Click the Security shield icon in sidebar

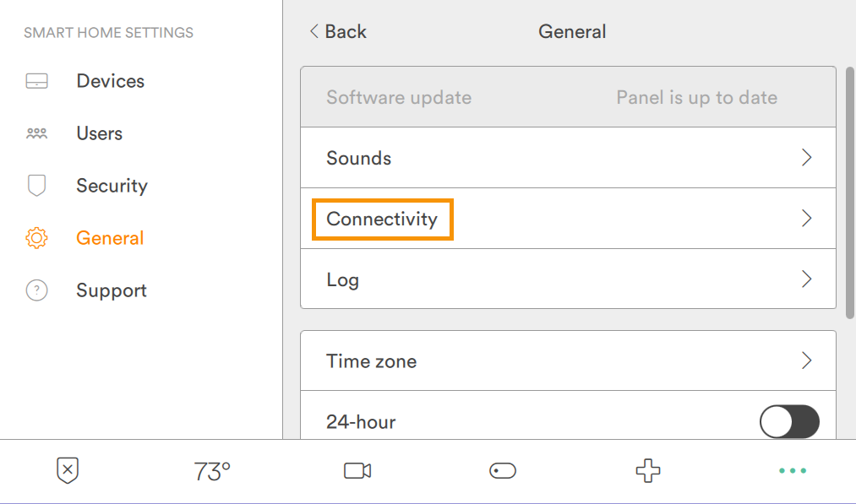pos(36,186)
